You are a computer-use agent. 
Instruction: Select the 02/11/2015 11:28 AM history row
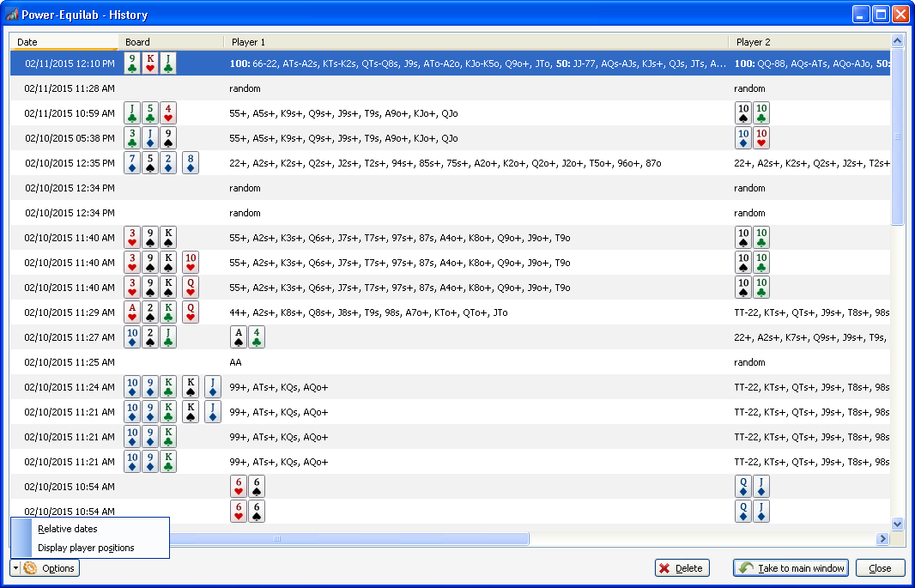450,88
